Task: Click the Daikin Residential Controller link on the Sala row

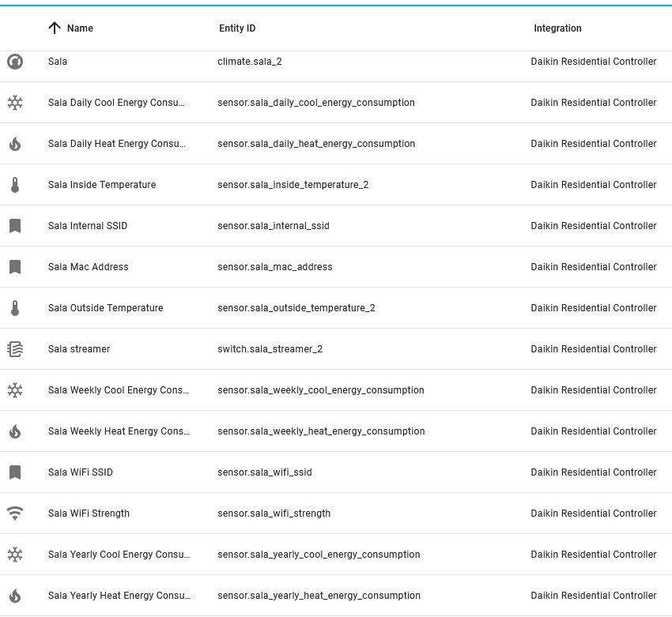Action: click(593, 61)
